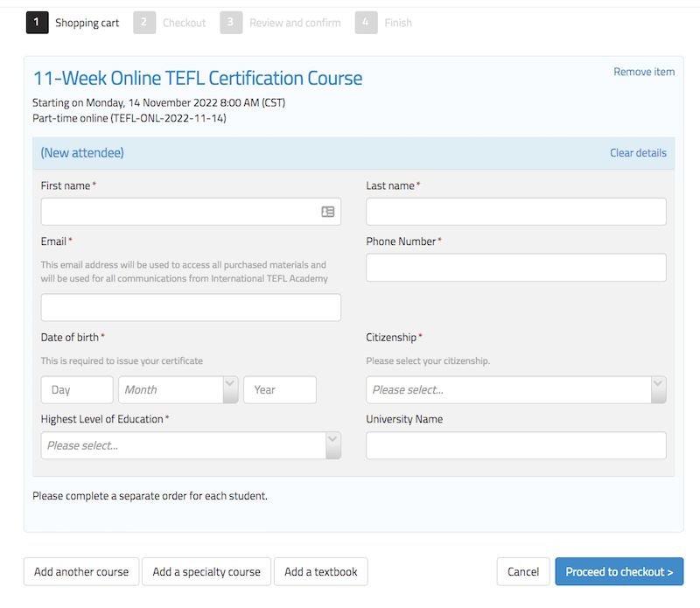Viewport: 700px width, 608px height.
Task: Click the University Name input field
Action: click(515, 445)
